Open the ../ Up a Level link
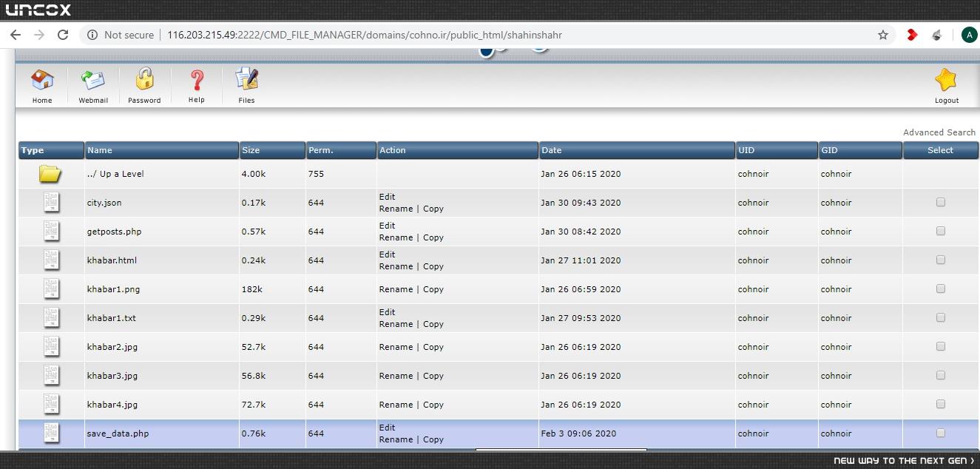The width and height of the screenshot is (980, 469). pyautogui.click(x=115, y=174)
